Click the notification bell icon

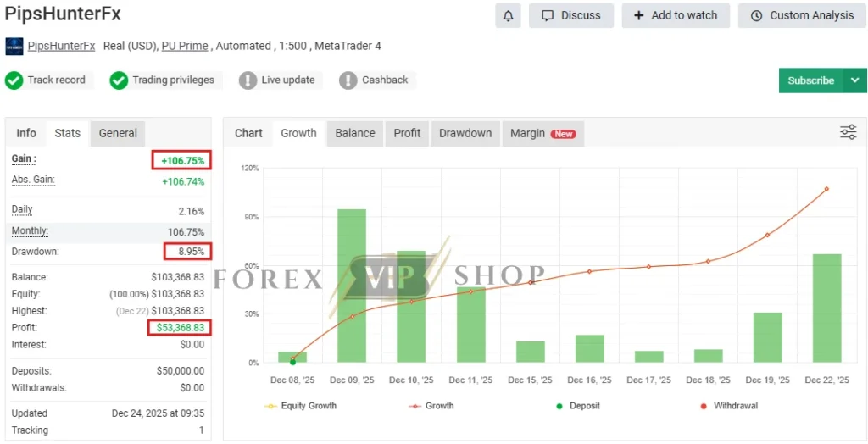[x=508, y=15]
